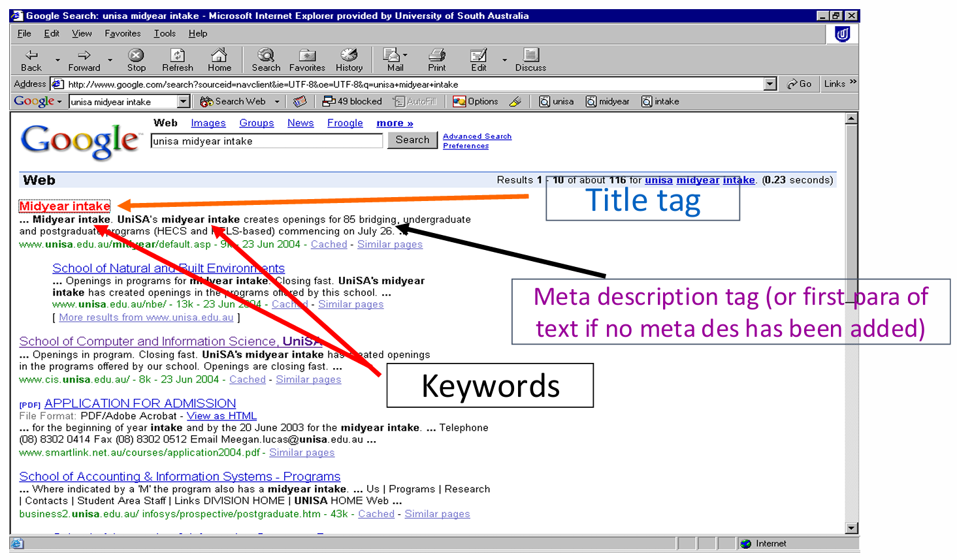Click the Edit toolbar icon
Viewport: 957px width, 560px height.
479,60
